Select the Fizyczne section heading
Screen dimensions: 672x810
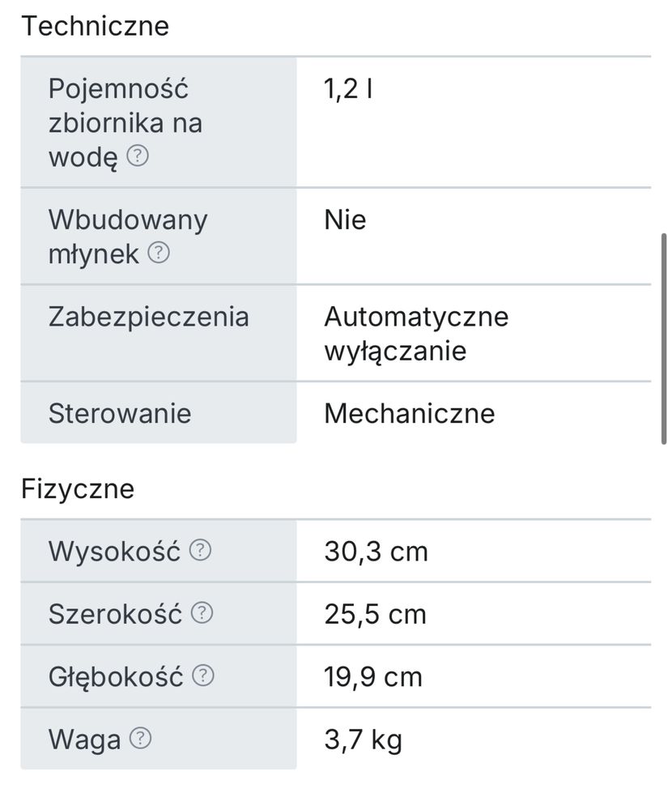pyautogui.click(x=78, y=488)
